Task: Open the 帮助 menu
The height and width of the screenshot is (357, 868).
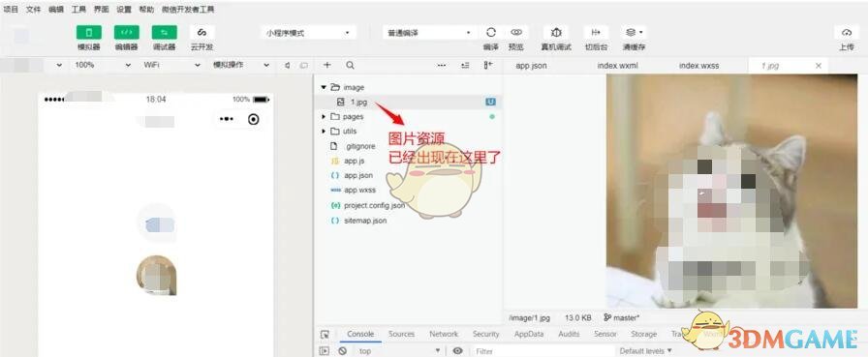Action: point(146,10)
